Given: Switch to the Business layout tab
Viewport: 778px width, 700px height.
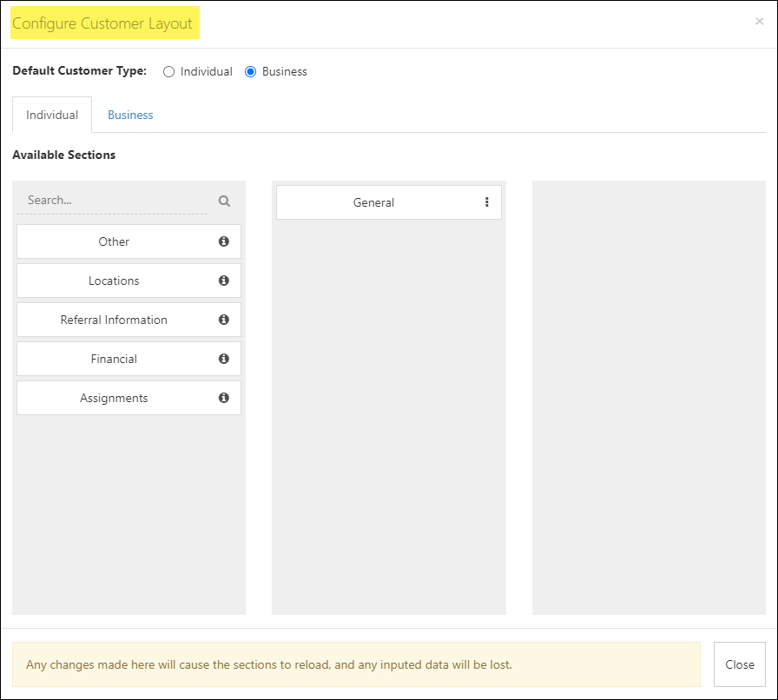Looking at the screenshot, I should (130, 115).
